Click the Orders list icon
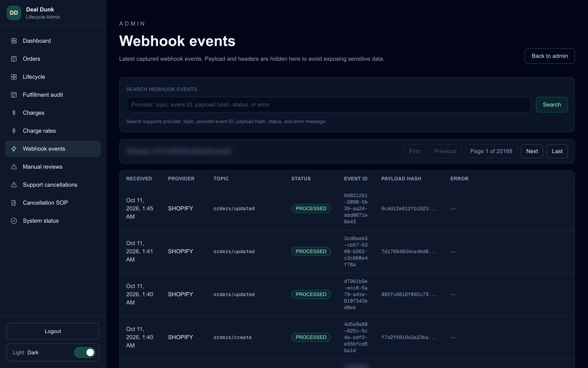The image size is (588, 368). coord(14,59)
